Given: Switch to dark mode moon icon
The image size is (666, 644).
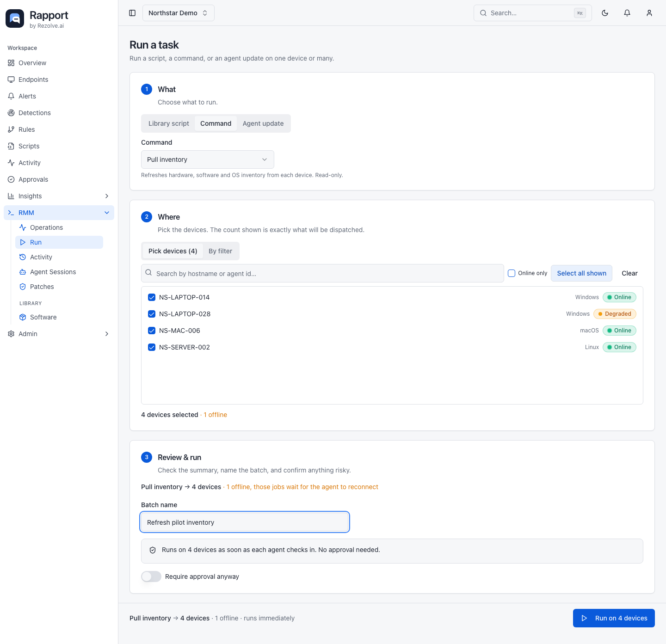Looking at the screenshot, I should (x=605, y=13).
